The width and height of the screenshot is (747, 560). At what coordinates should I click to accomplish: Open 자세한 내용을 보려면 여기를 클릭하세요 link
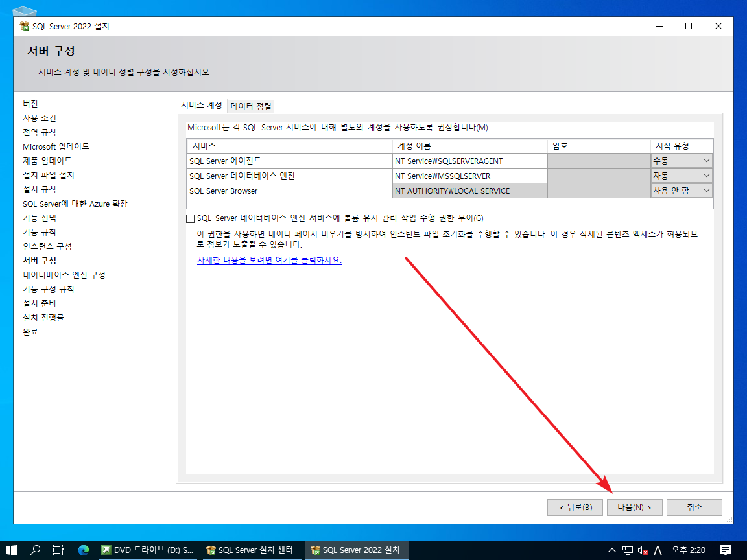pos(269,260)
